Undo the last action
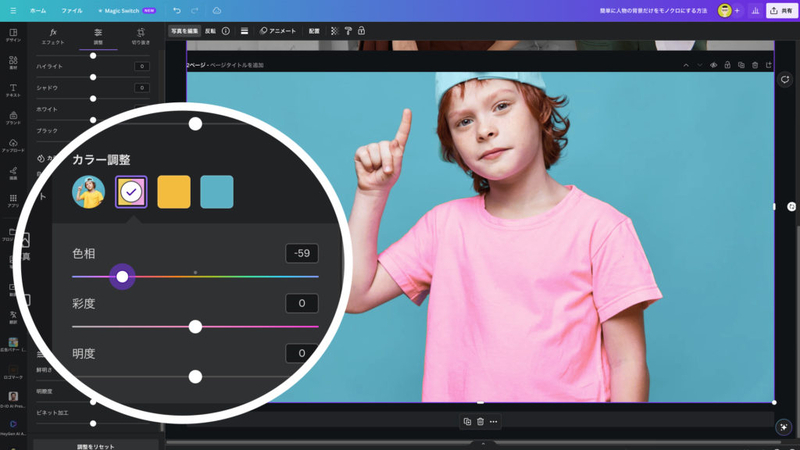The width and height of the screenshot is (800, 450). point(177,10)
